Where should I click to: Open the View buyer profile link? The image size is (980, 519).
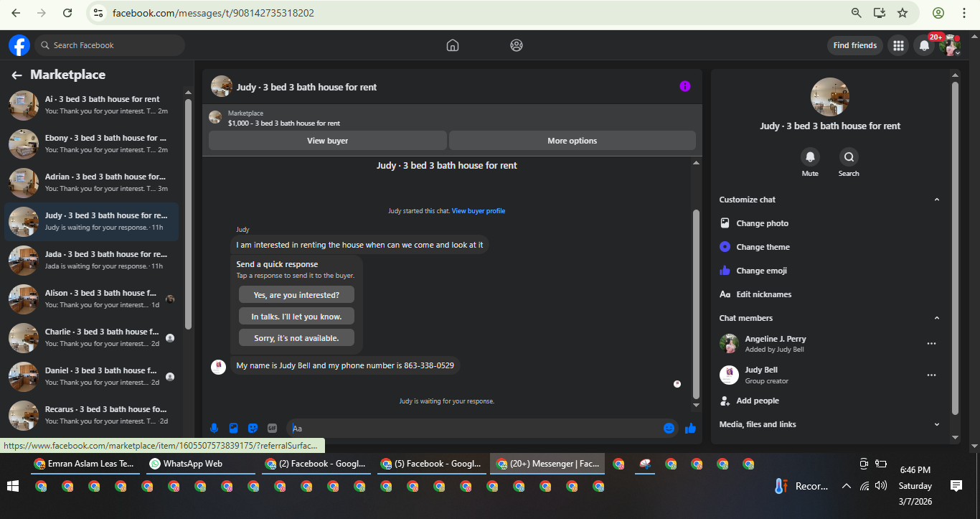click(x=479, y=211)
